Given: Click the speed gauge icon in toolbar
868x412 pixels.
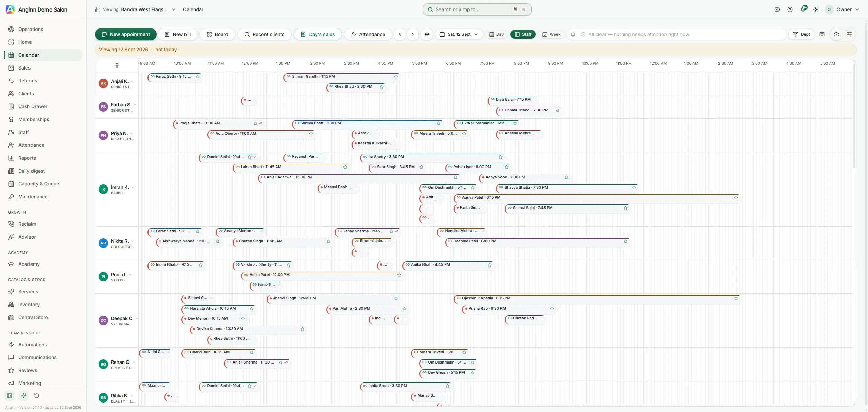Looking at the screenshot, I should 836,34.
